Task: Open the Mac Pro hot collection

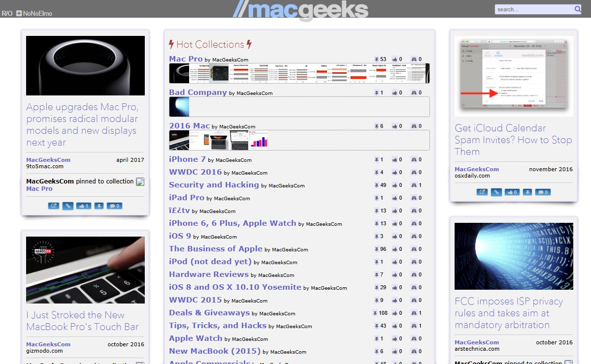Action: point(186,59)
